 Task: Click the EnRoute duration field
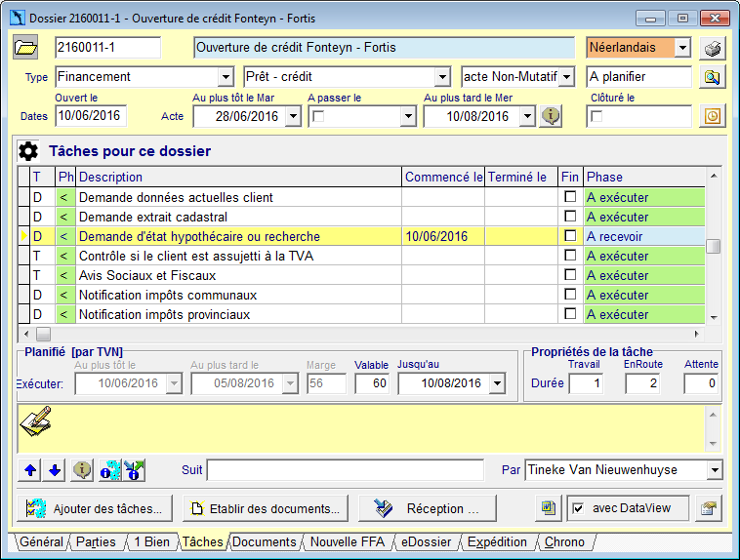click(x=642, y=383)
